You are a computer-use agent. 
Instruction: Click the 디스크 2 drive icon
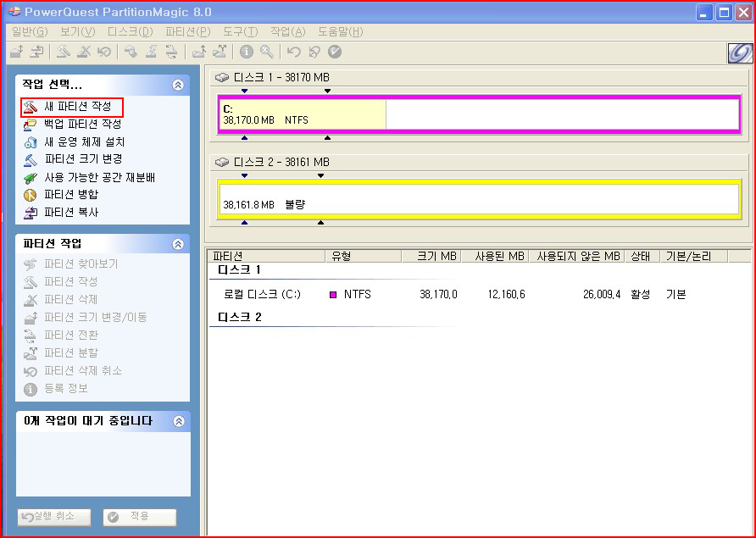click(222, 162)
